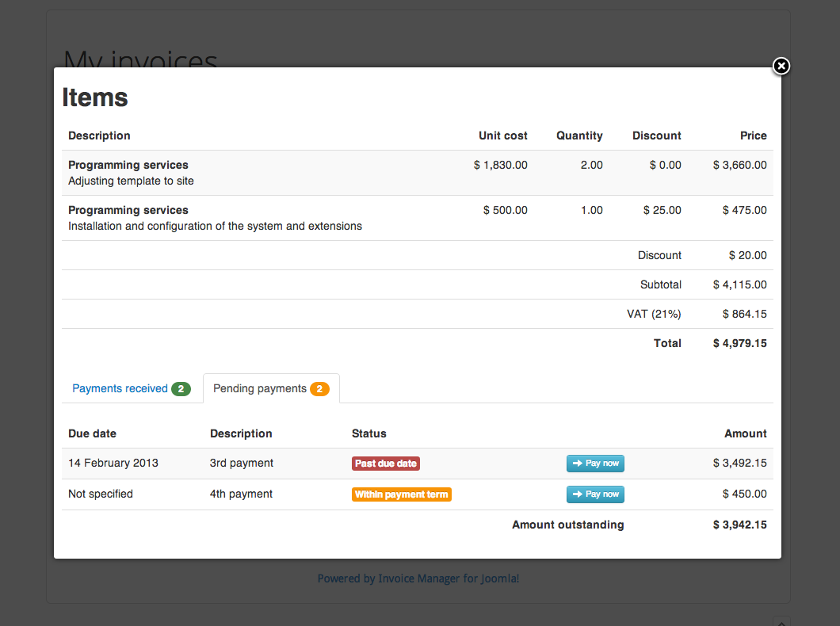Click the Total amount $4,979.15

[739, 343]
